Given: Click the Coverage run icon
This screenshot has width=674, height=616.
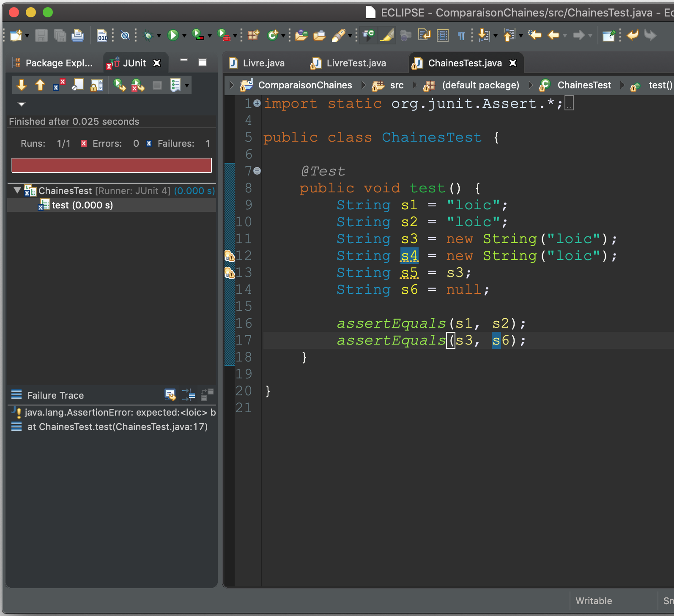Looking at the screenshot, I should click(x=198, y=35).
